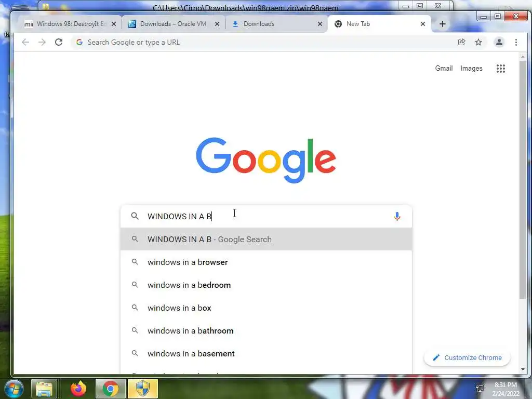Start voice search with microphone
This screenshot has height=399, width=532.
click(397, 216)
